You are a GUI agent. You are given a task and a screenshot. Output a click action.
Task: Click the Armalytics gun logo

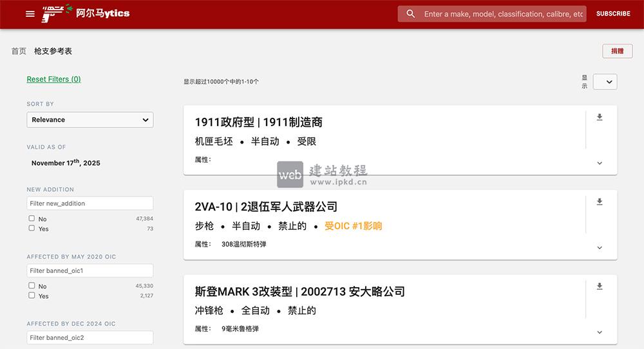pyautogui.click(x=57, y=13)
